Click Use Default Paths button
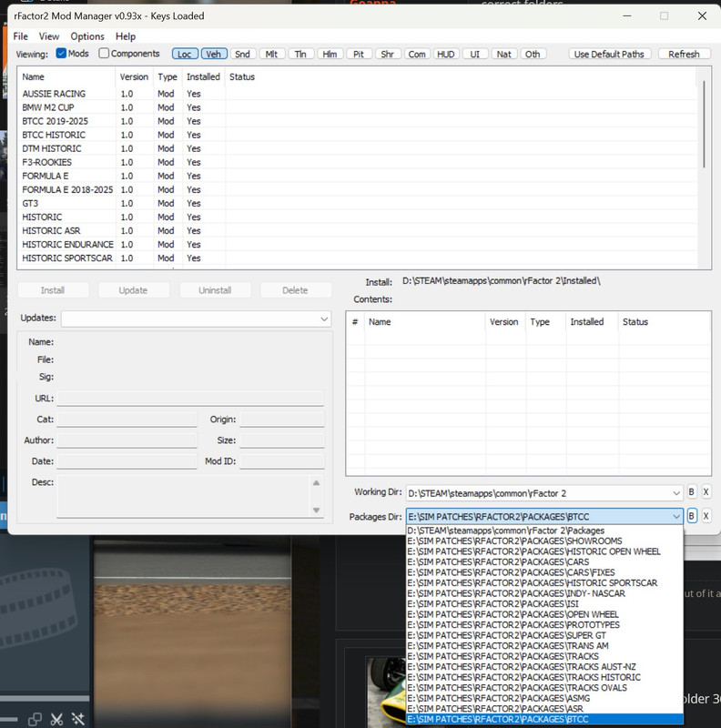 pos(609,54)
